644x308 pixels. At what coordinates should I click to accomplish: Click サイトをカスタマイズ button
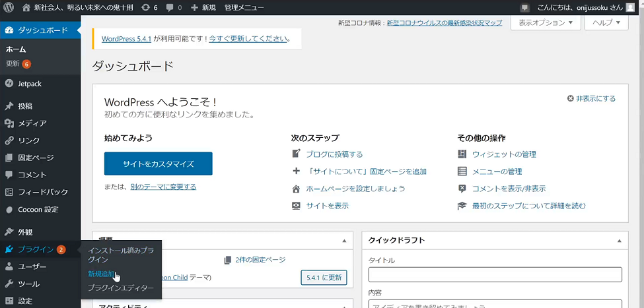[158, 164]
